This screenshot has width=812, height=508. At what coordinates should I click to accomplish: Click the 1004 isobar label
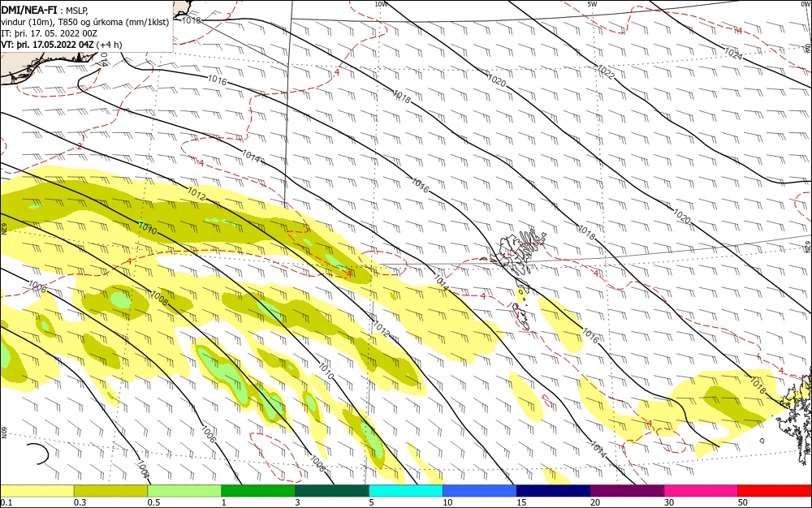[x=144, y=467]
